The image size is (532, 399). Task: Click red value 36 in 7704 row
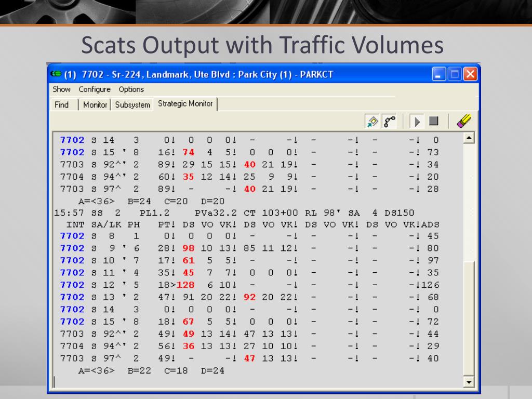pyautogui.click(x=188, y=345)
